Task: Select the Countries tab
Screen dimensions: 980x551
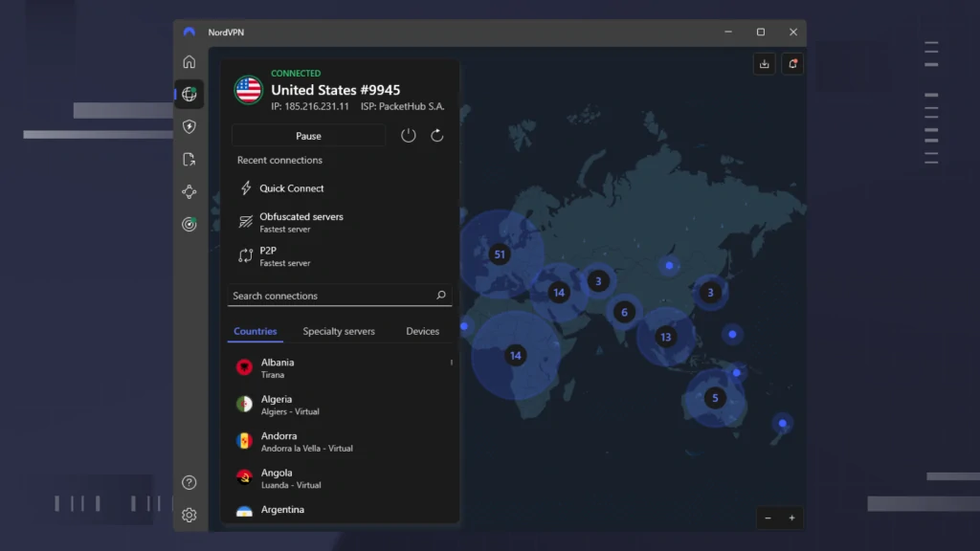Action: (x=255, y=330)
